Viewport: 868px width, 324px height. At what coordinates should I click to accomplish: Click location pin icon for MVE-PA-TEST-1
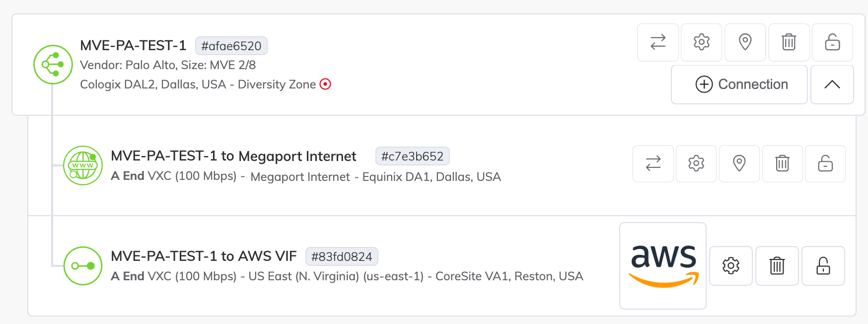click(x=745, y=42)
